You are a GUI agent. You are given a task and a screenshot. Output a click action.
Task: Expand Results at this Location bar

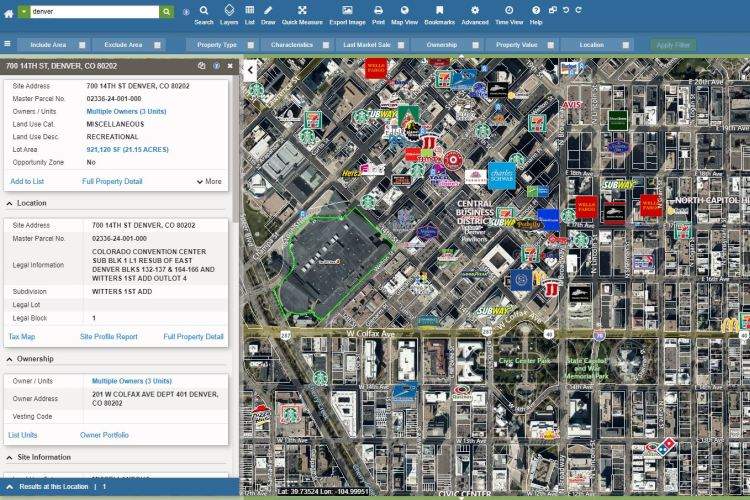[10, 487]
